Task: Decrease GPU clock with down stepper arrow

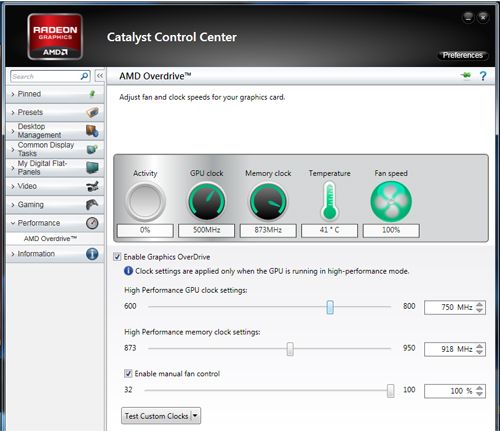Action: [479, 310]
